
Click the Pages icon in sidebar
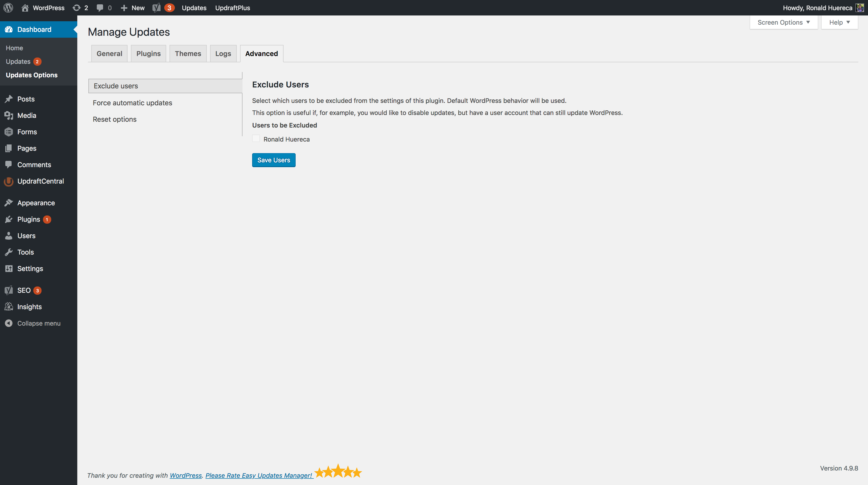point(9,148)
